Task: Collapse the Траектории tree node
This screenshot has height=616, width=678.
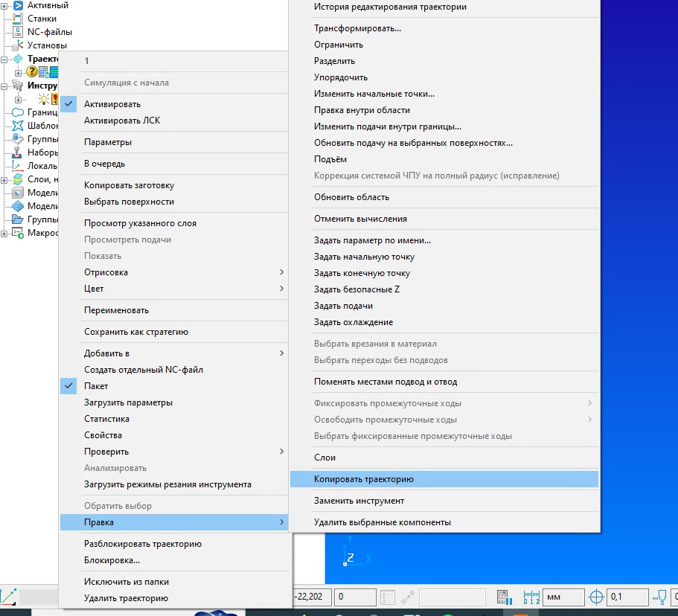Action: coord(4,60)
